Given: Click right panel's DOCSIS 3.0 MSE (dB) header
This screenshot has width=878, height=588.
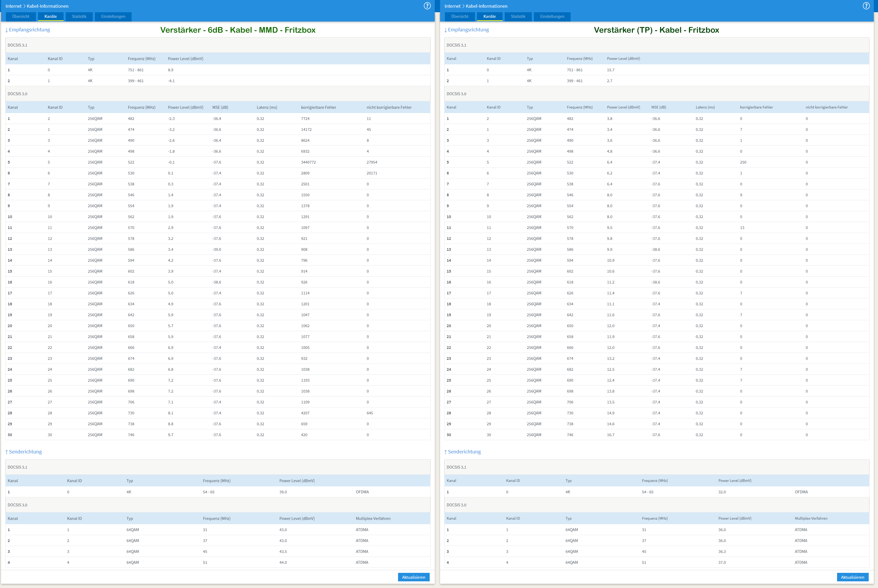Looking at the screenshot, I should (659, 107).
